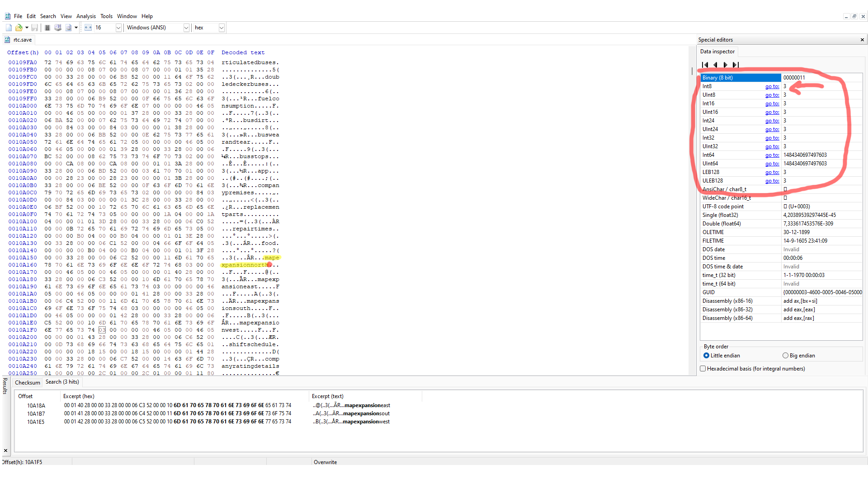Click the Open file folder icon
This screenshot has width=868, height=488.
[x=19, y=28]
